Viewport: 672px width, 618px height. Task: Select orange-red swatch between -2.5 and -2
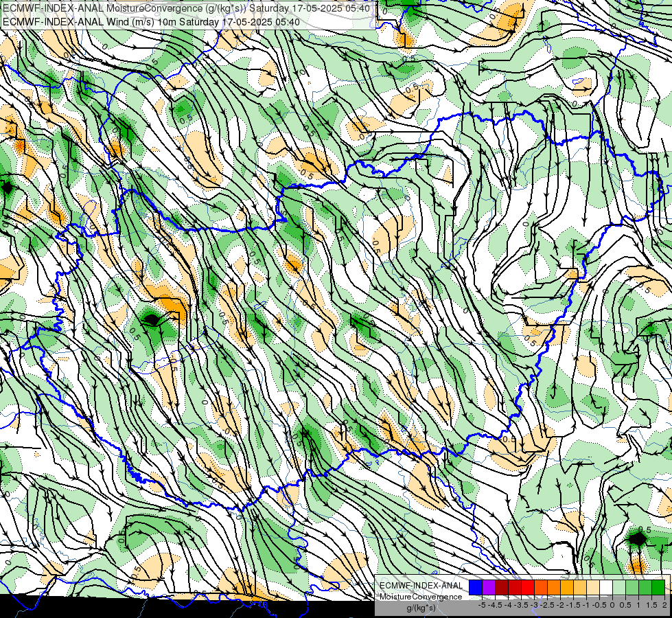coord(541,588)
